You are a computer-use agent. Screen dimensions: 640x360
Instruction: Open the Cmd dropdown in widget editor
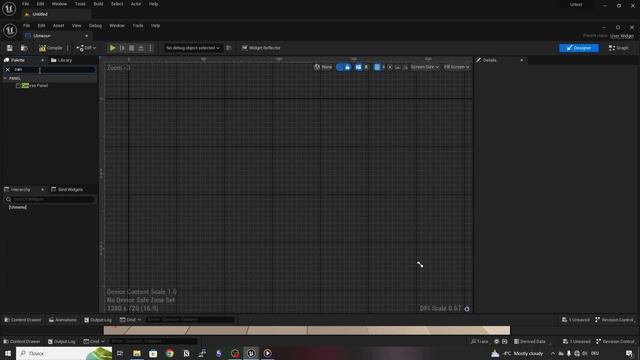(x=131, y=320)
